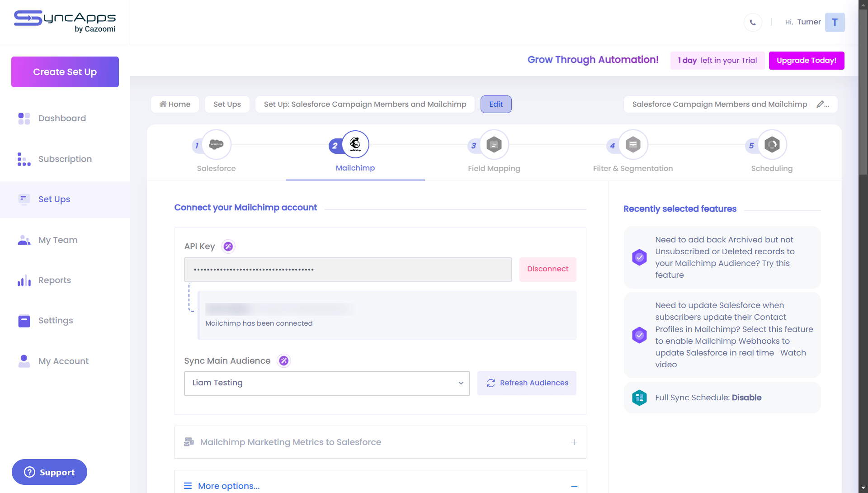Viewport: 868px width, 493px height.
Task: Click the Set Up: Salesforce Campaign Members breadcrumb
Action: pos(365,104)
